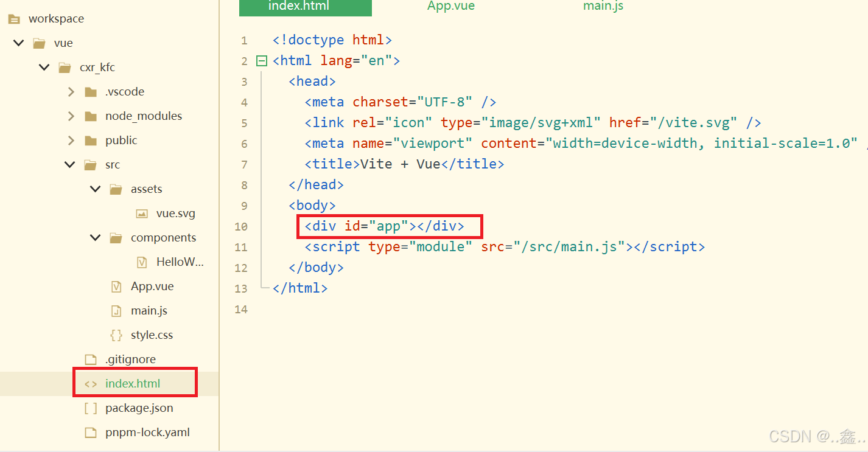Click the main.js file icon in tree
Screen dimensions: 868x452
point(116,311)
